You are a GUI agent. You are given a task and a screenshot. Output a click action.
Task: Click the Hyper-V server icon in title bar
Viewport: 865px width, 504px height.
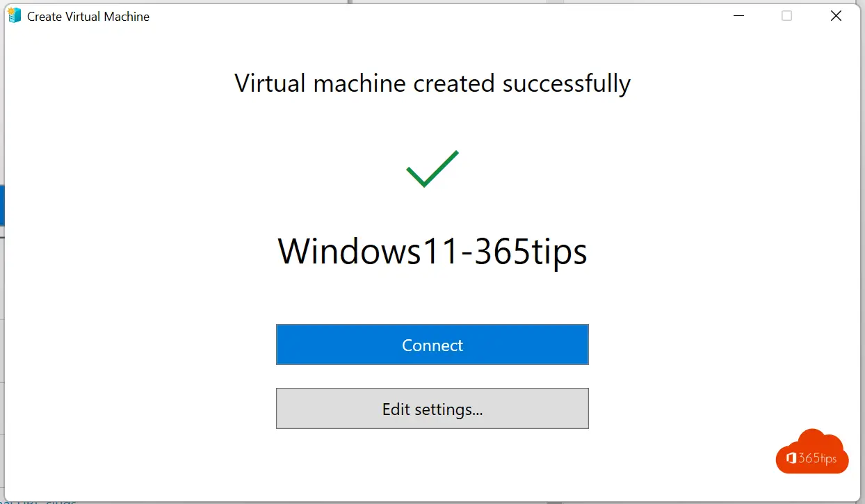pyautogui.click(x=15, y=16)
